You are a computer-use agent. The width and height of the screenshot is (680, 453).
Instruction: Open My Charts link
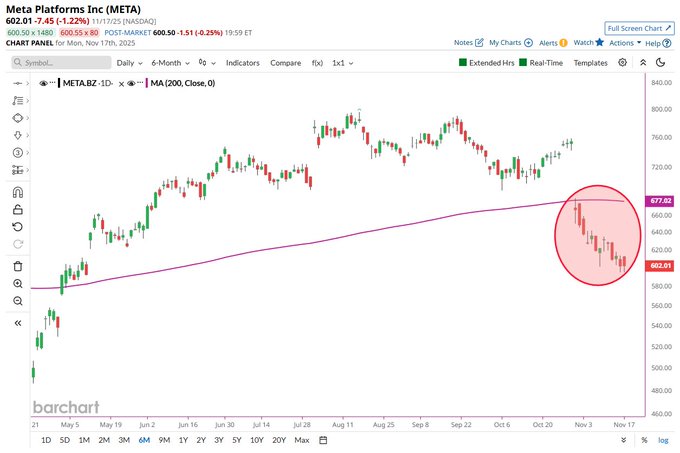pos(511,42)
